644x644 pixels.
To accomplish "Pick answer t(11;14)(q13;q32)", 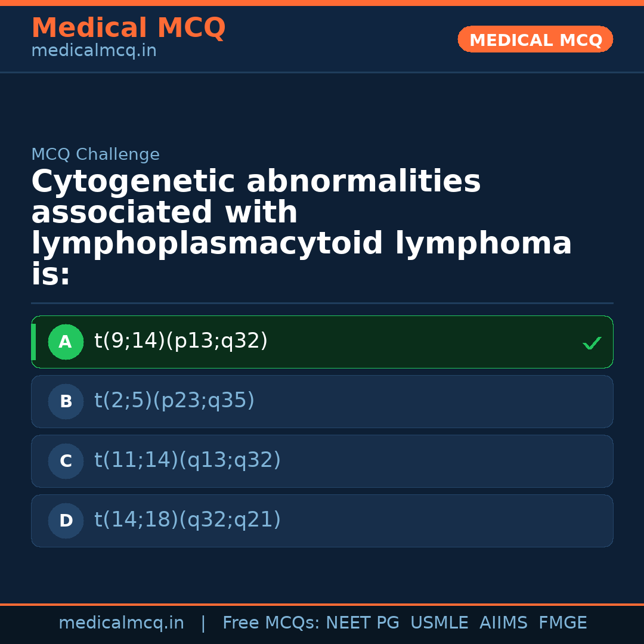I will 188,461.
